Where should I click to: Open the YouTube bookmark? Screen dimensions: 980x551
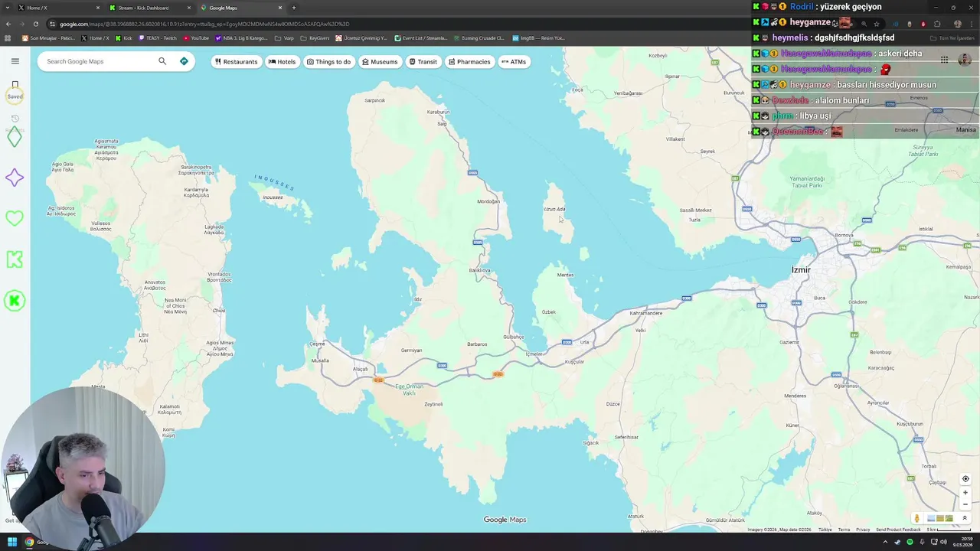coord(196,38)
